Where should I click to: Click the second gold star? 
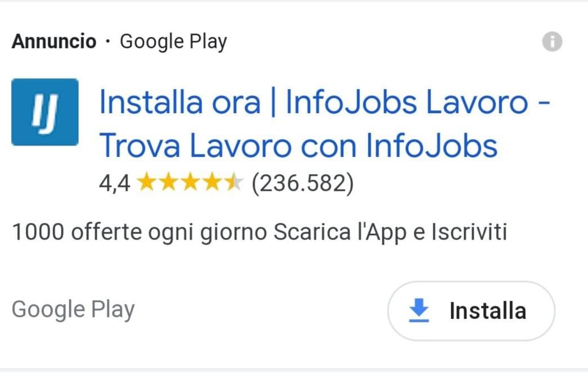(x=169, y=182)
